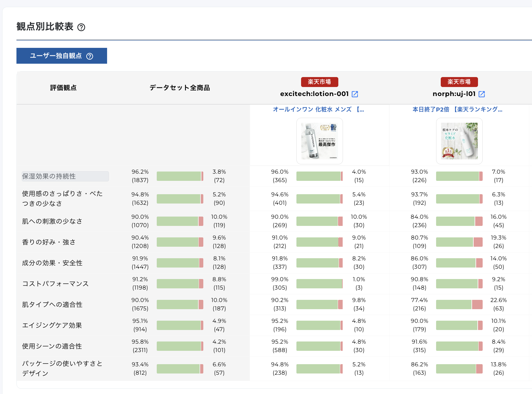Click help icon on ユーザー独自観点 button
The width and height of the screenshot is (532, 394).
(x=90, y=56)
